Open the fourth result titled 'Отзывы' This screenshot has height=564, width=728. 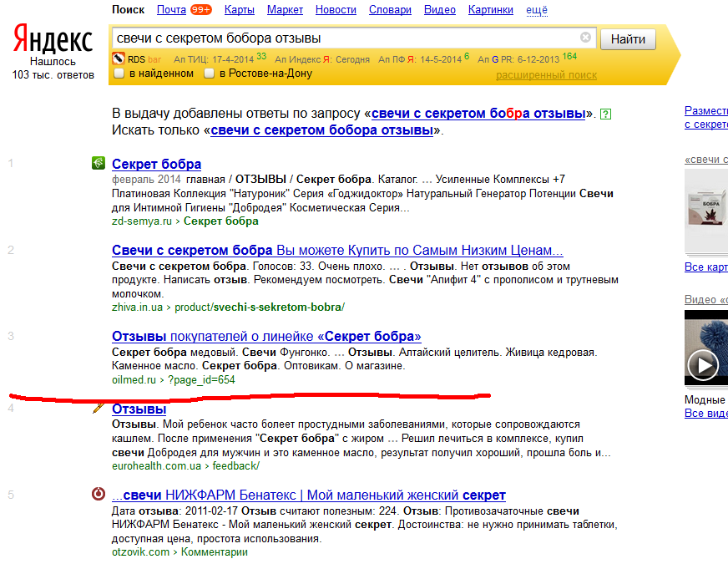click(x=139, y=409)
